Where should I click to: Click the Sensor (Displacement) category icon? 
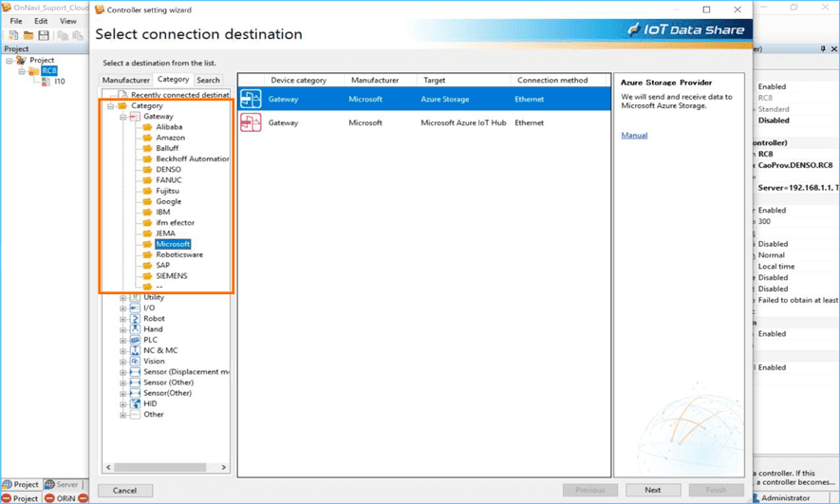[x=135, y=372]
